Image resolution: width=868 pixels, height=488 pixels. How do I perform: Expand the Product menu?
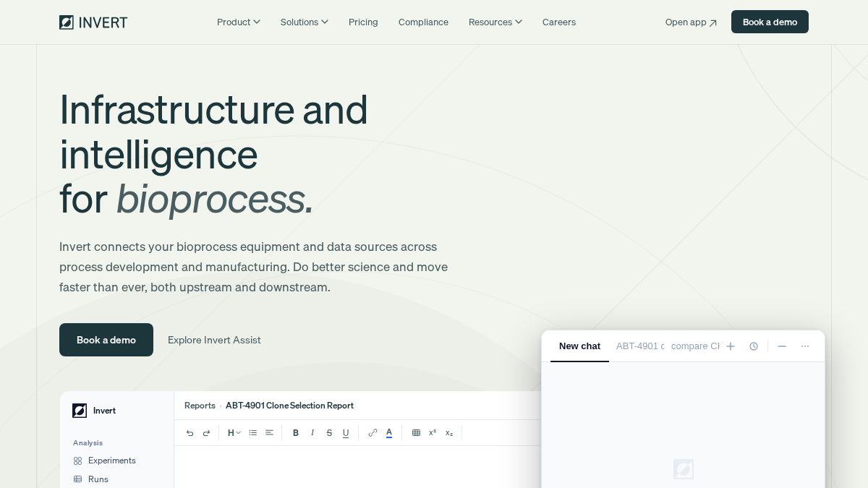pos(239,22)
